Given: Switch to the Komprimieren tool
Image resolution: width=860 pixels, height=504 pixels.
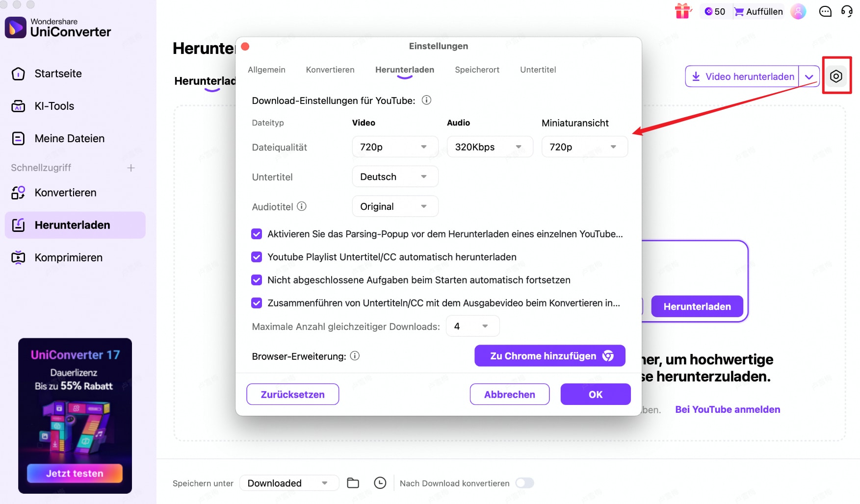Looking at the screenshot, I should [x=68, y=257].
